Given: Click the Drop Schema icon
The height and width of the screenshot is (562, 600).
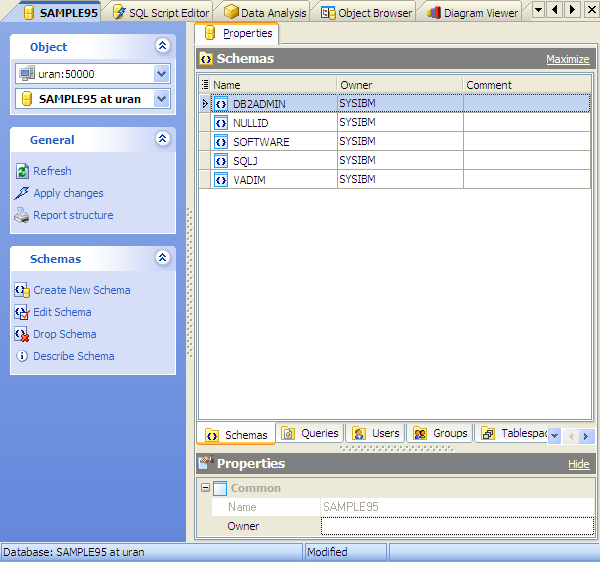Looking at the screenshot, I should pyautogui.click(x=22, y=334).
